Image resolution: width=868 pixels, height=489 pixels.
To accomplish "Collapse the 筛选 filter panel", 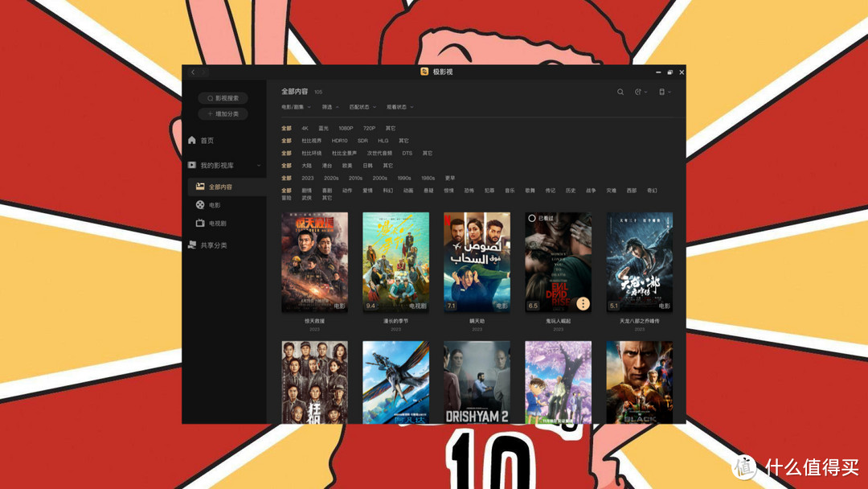I will click(x=330, y=107).
